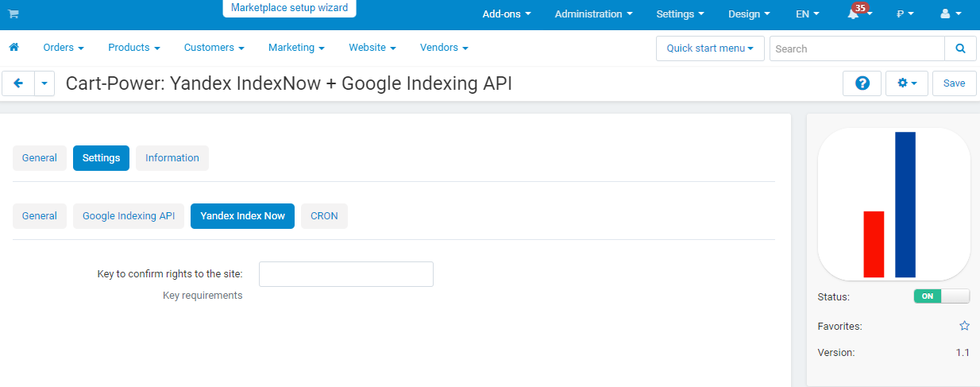The width and height of the screenshot is (980, 387).
Task: Toggle the add-on Status switch
Action: (x=942, y=296)
